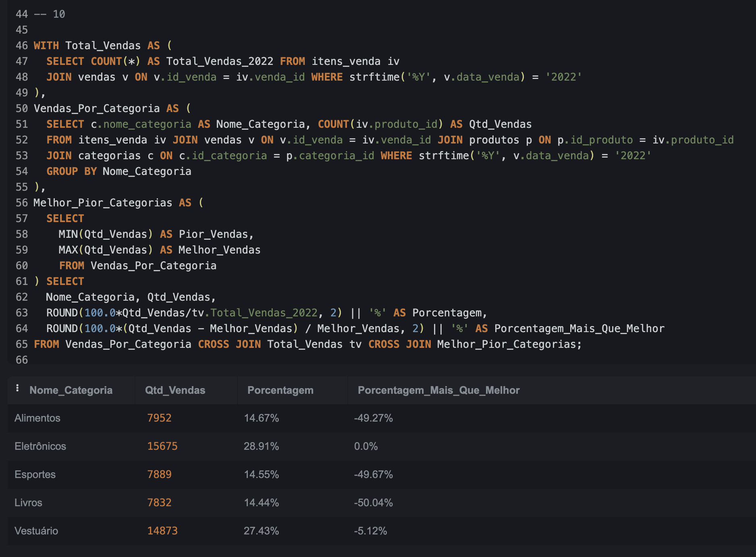This screenshot has width=756, height=557.
Task: Click line number 66 in gutter
Action: click(x=22, y=360)
